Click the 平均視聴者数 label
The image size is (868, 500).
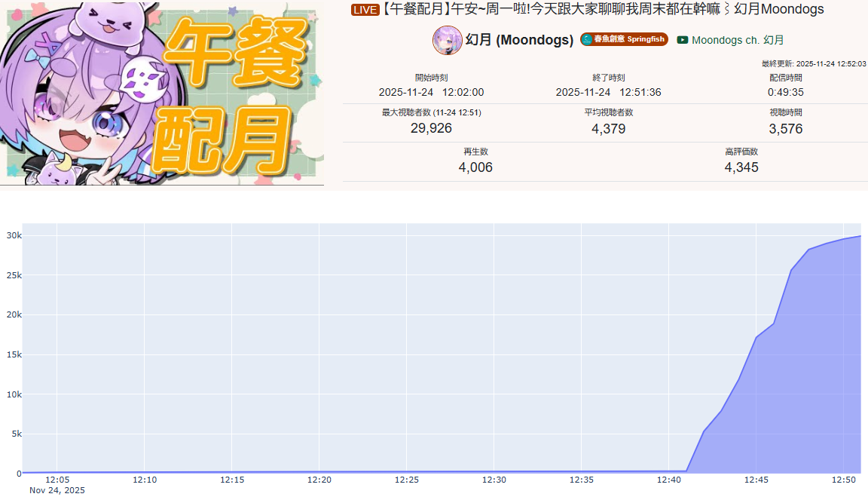[x=608, y=112]
